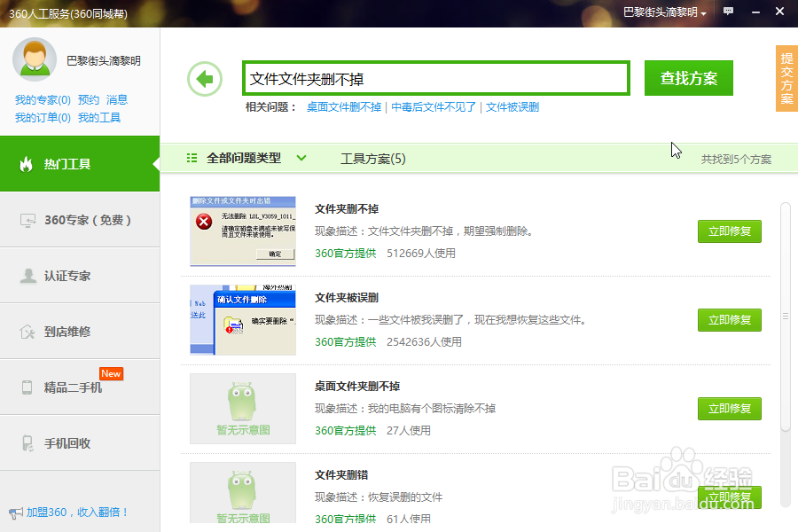Open the 精品二手机 sidebar tab
Screen dimensions: 798x532
[x=80, y=387]
